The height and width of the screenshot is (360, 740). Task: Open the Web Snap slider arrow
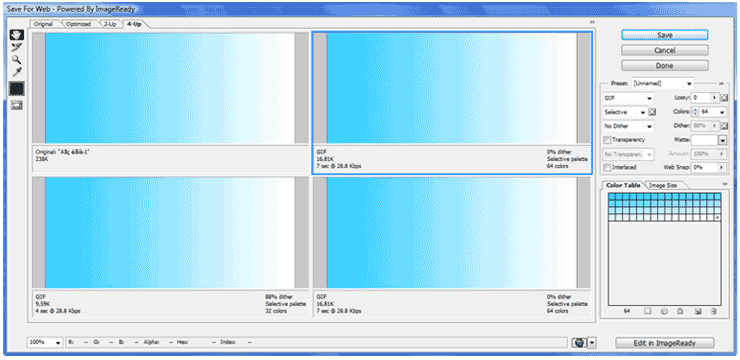pos(722,167)
